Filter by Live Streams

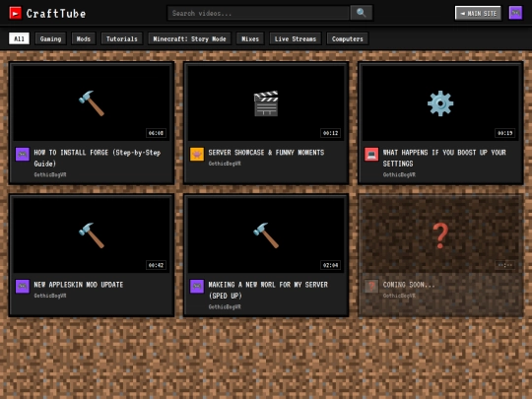pos(296,38)
